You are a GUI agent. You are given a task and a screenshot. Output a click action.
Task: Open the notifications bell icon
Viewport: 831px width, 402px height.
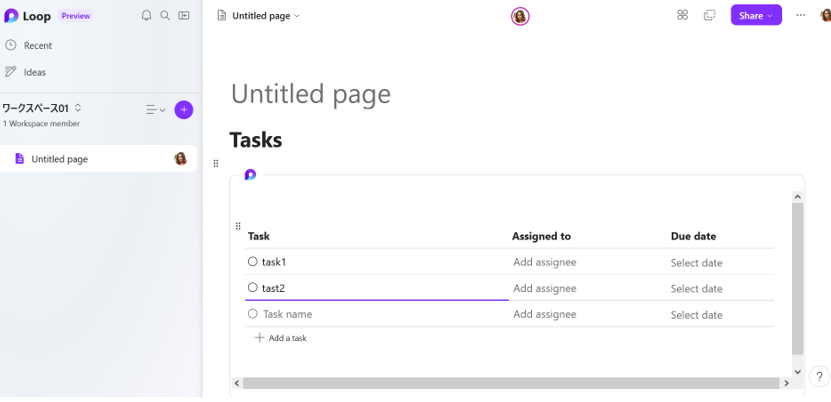tap(147, 16)
